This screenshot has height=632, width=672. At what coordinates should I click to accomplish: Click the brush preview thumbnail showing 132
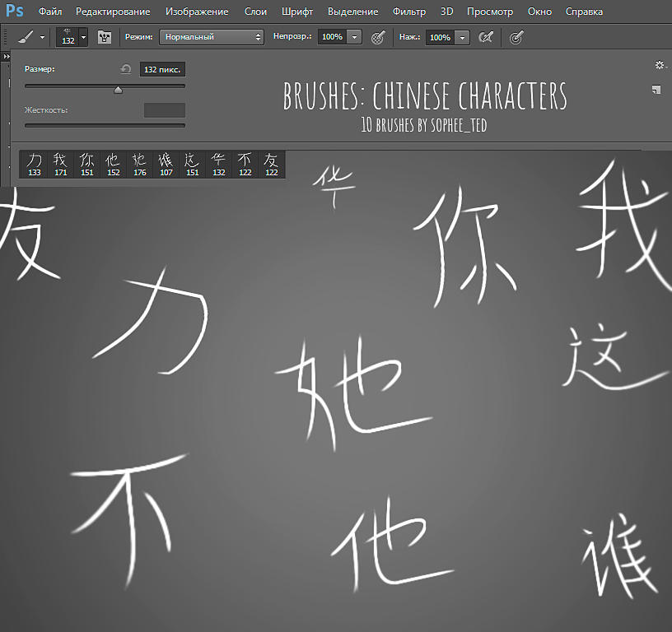68,37
